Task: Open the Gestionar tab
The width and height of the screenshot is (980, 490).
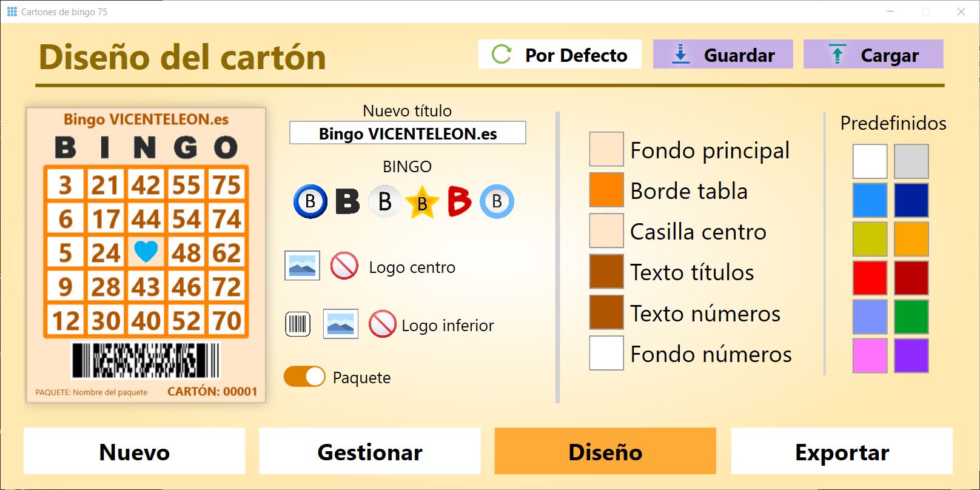Action: (370, 451)
